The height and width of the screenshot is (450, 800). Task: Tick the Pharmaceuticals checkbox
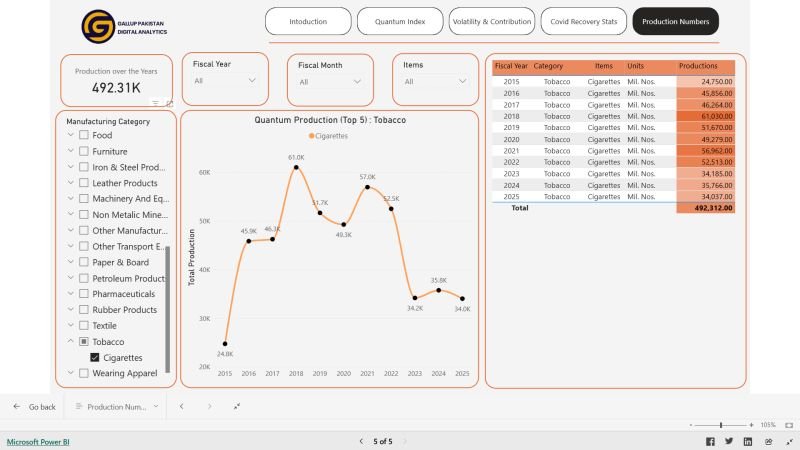(84, 294)
